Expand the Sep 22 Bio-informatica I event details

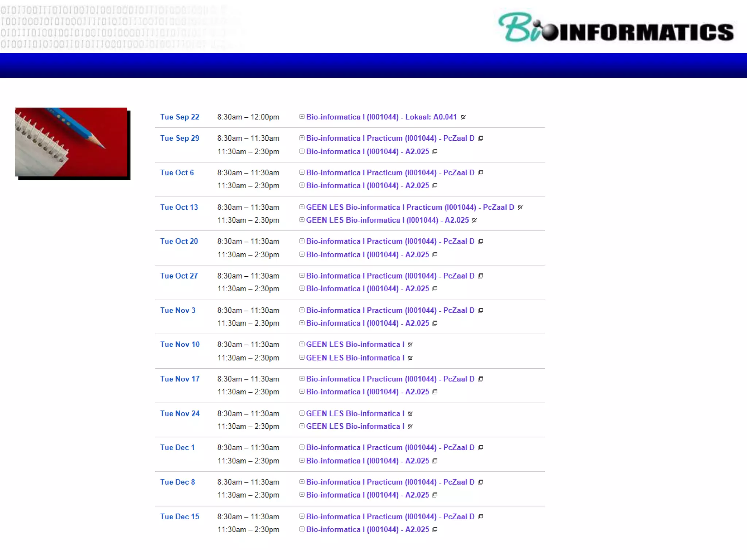(x=302, y=117)
